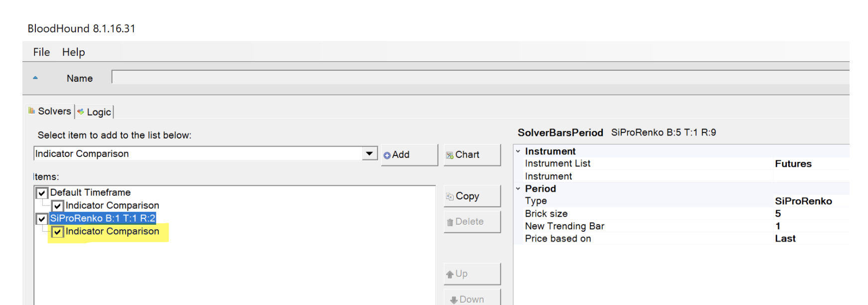Open the File menu

click(x=41, y=52)
